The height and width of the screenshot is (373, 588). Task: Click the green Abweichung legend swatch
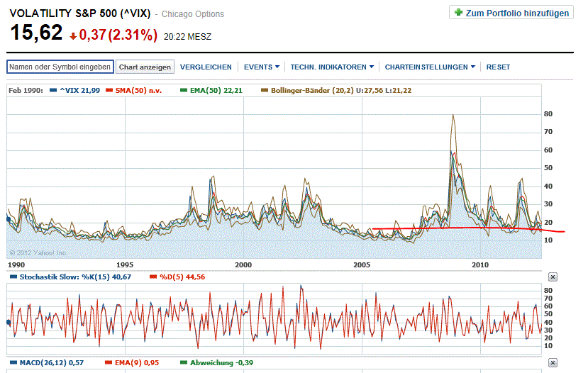coord(184,363)
